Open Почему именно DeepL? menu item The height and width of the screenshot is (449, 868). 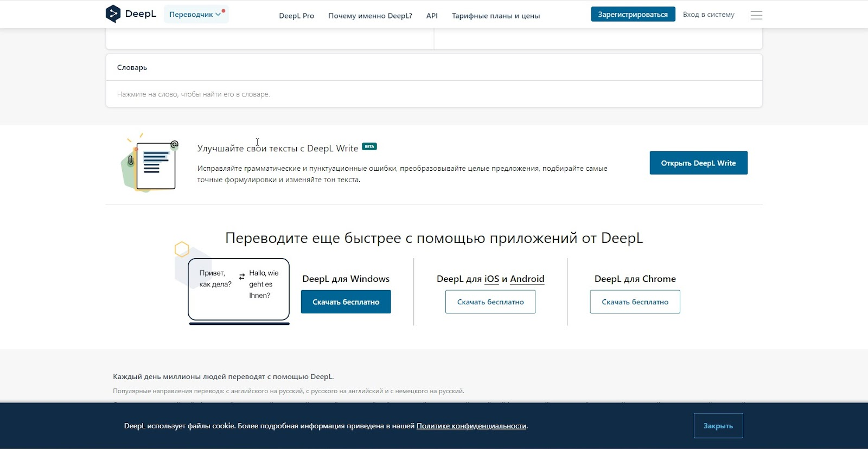(x=370, y=16)
